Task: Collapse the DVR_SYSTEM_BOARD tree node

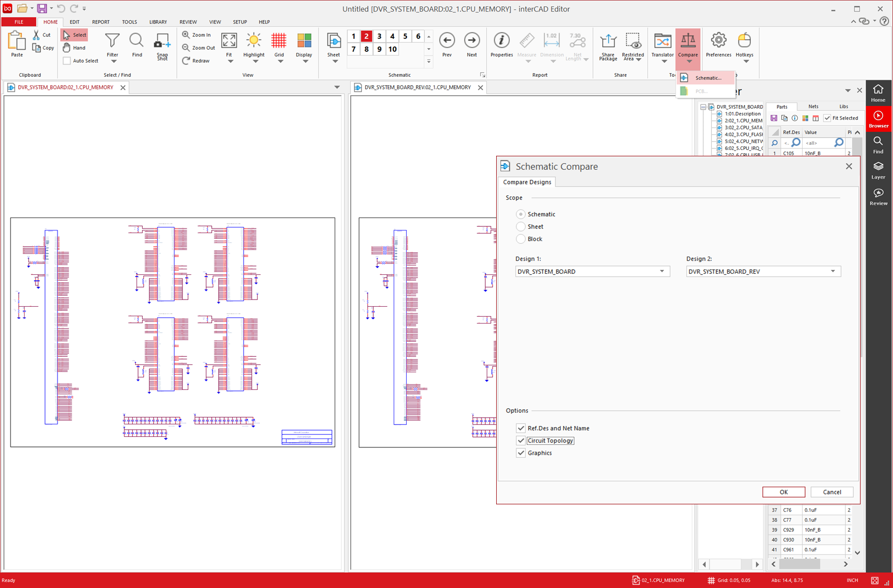Action: [703, 107]
